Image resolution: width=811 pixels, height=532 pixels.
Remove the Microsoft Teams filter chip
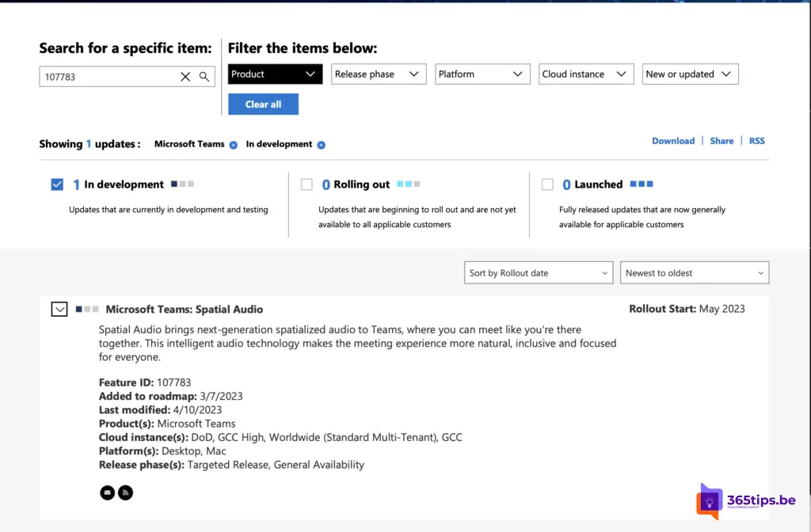(233, 145)
